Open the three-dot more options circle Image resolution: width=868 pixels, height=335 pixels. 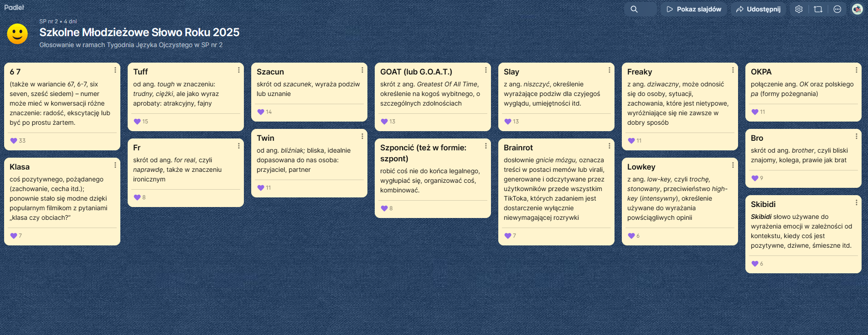click(837, 9)
